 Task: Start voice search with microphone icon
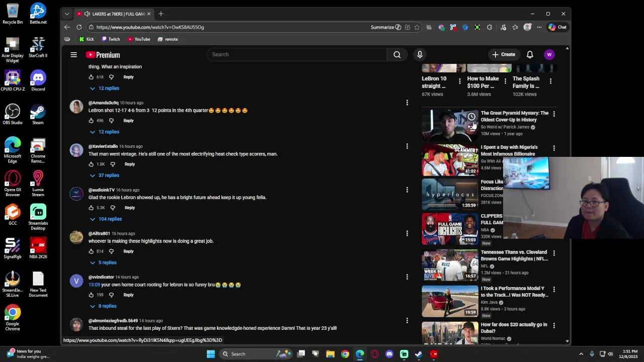tap(420, 54)
